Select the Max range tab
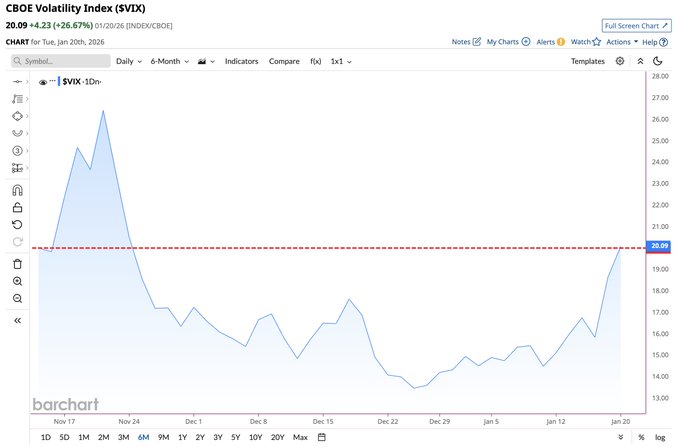The height and width of the screenshot is (447, 679). click(300, 437)
